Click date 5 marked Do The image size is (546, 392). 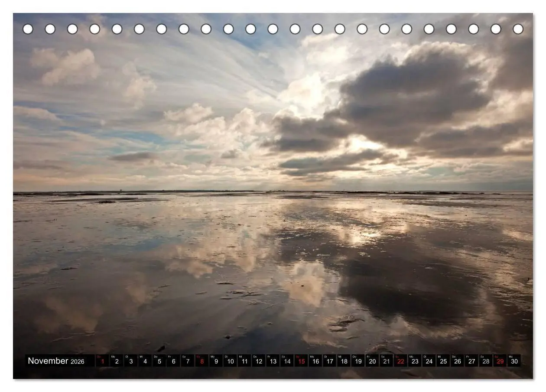point(159,361)
